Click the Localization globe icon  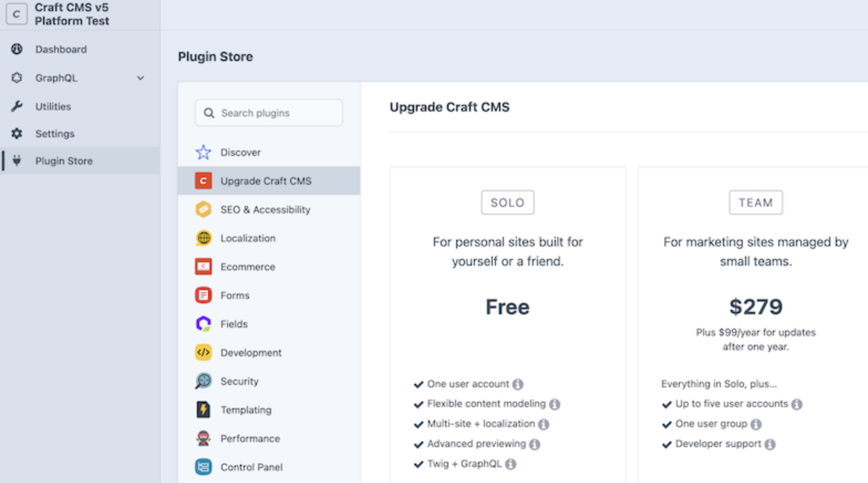[203, 238]
